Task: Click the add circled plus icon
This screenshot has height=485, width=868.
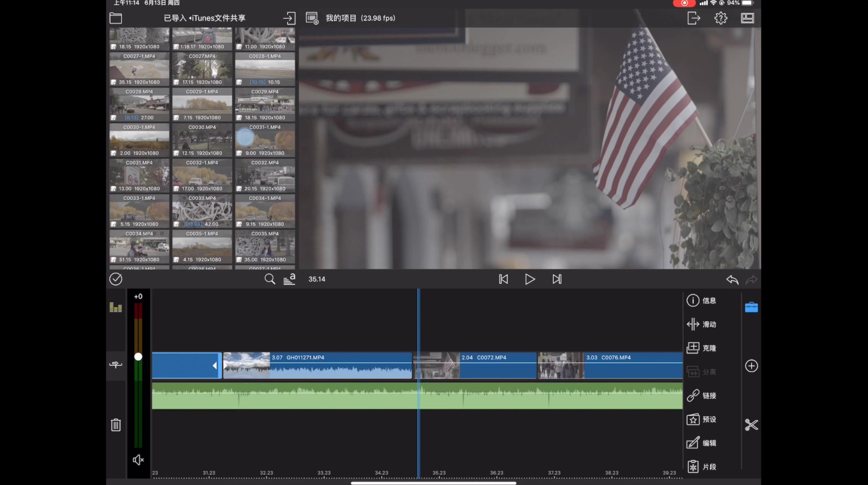Action: (751, 366)
